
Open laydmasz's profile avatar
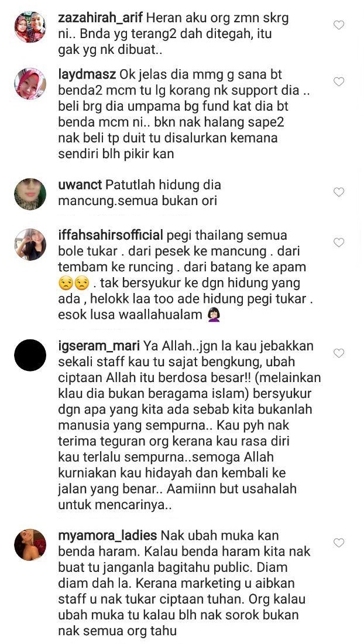(x=30, y=83)
